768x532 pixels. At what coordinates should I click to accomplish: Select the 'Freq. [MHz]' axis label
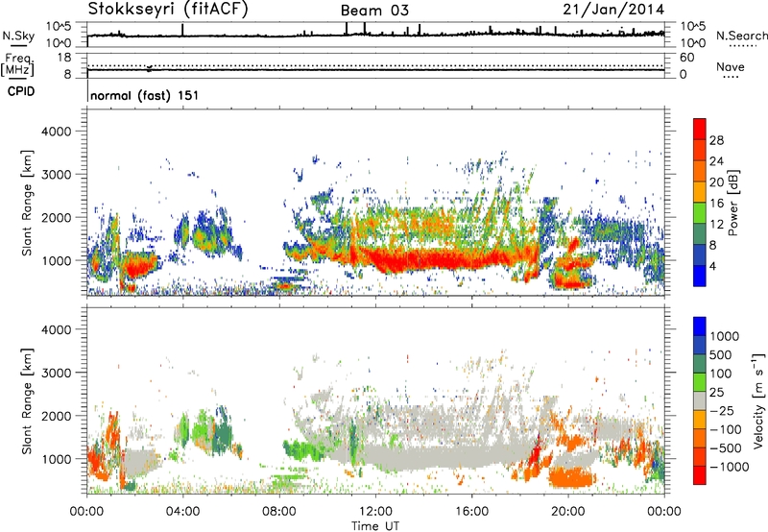click(x=17, y=65)
